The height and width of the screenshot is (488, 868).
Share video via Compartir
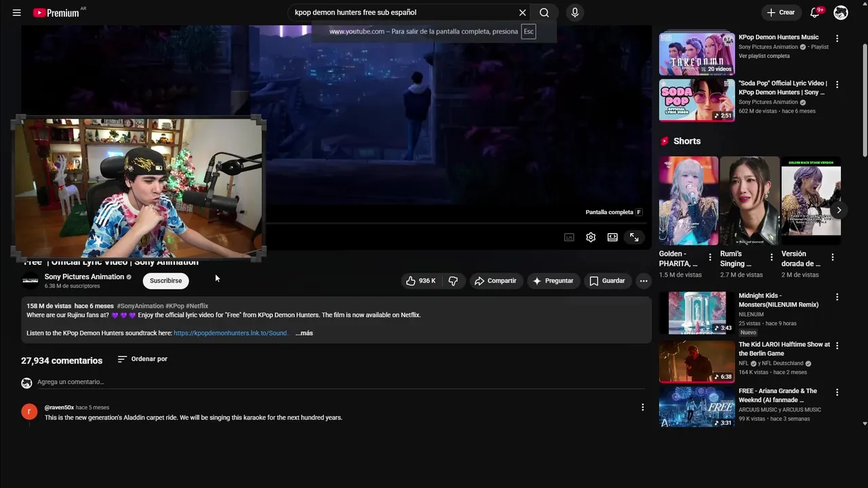[496, 281]
